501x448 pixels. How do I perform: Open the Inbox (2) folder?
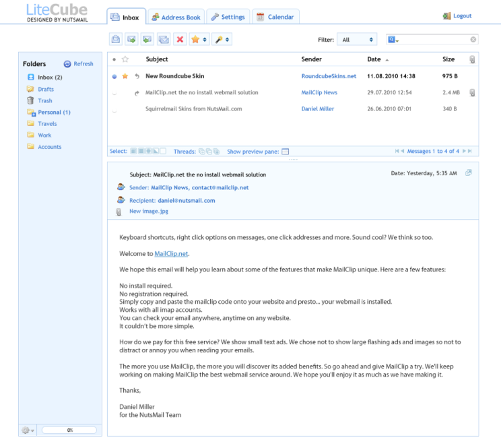pos(44,77)
